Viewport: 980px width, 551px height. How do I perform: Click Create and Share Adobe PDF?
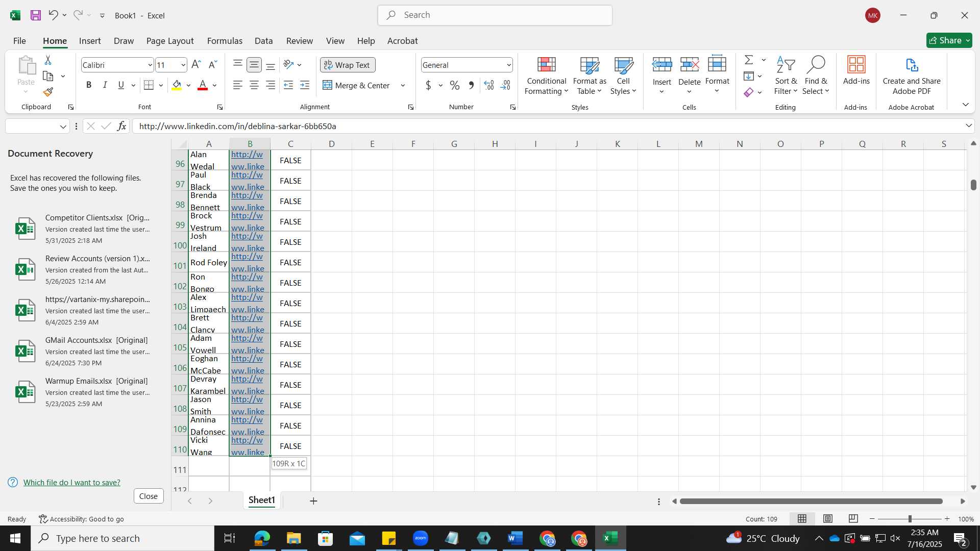[x=912, y=76]
